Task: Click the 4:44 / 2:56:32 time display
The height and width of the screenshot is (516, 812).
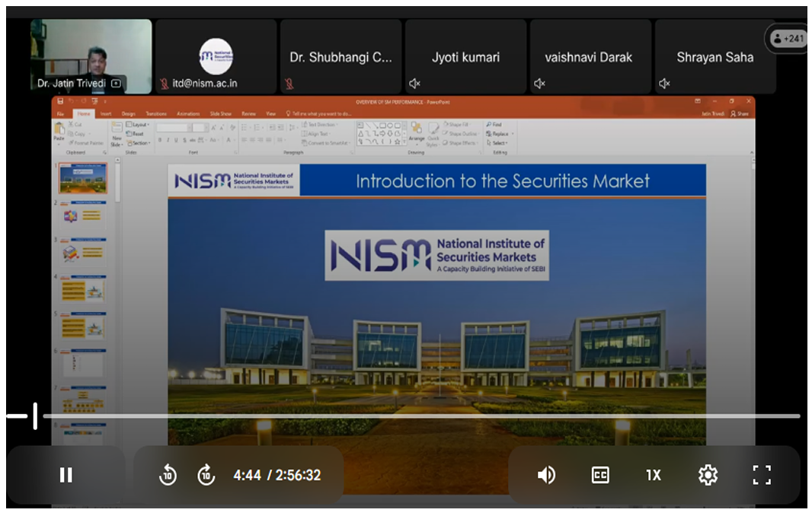Action: [277, 475]
